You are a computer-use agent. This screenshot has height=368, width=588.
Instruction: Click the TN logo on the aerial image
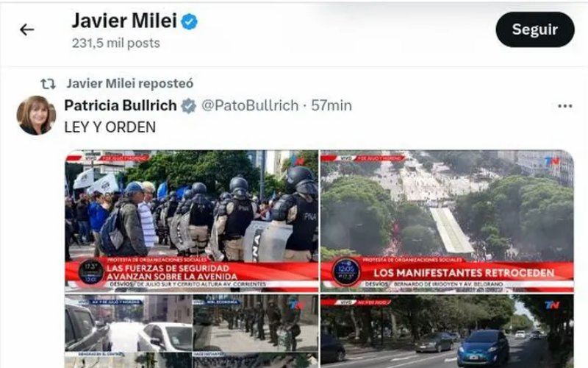click(x=552, y=160)
